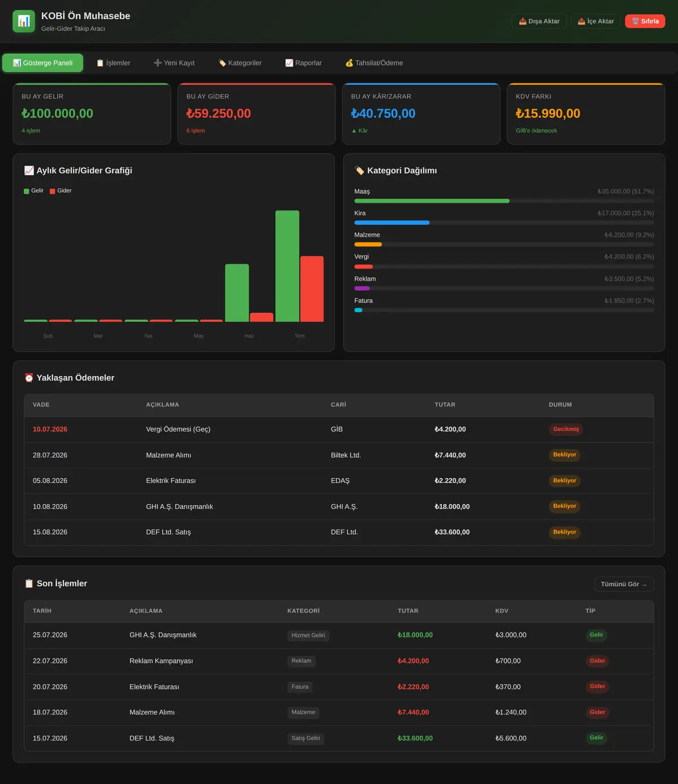Screen dimensions: 678x784
Task: Click the green Tem income bar
Action: [287, 266]
